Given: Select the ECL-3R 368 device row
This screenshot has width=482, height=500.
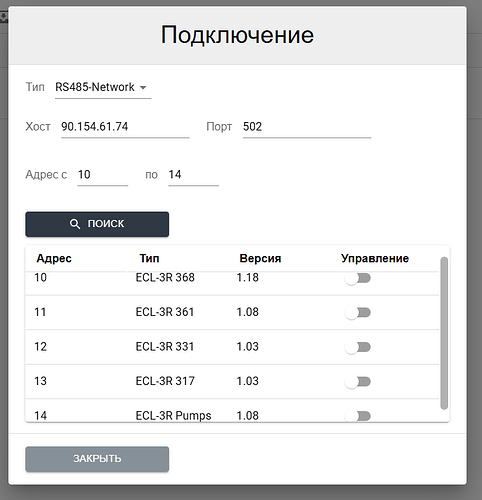Looking at the screenshot, I should (232, 283).
